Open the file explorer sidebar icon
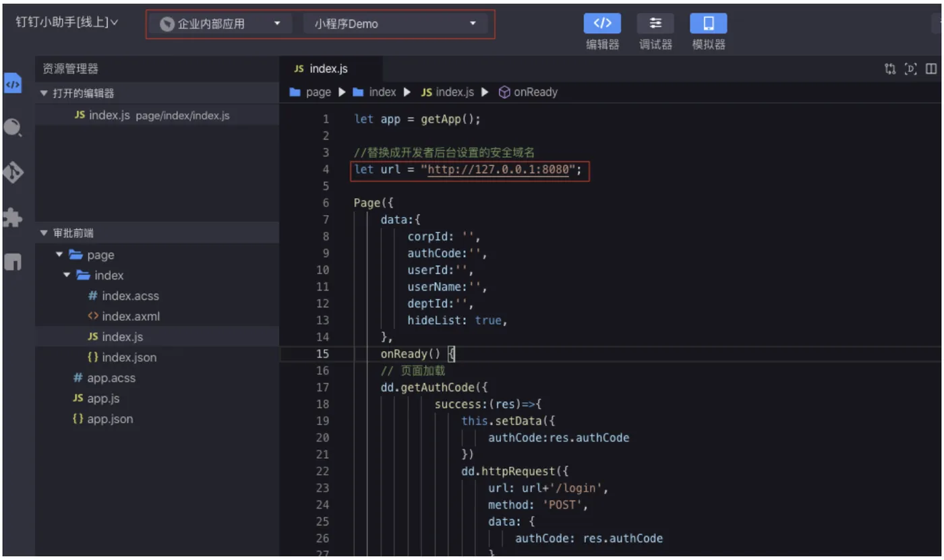 point(13,84)
